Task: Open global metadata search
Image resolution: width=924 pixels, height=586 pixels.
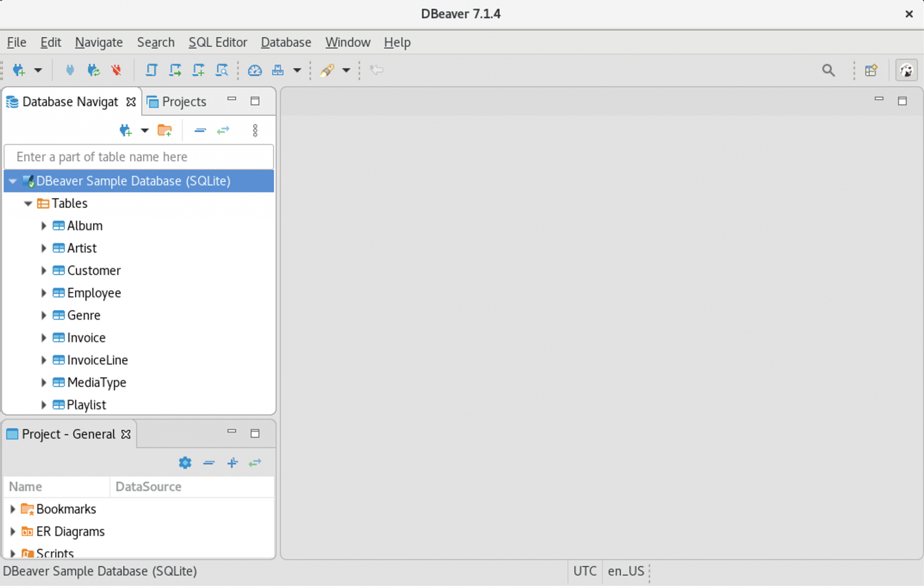Action: click(829, 70)
